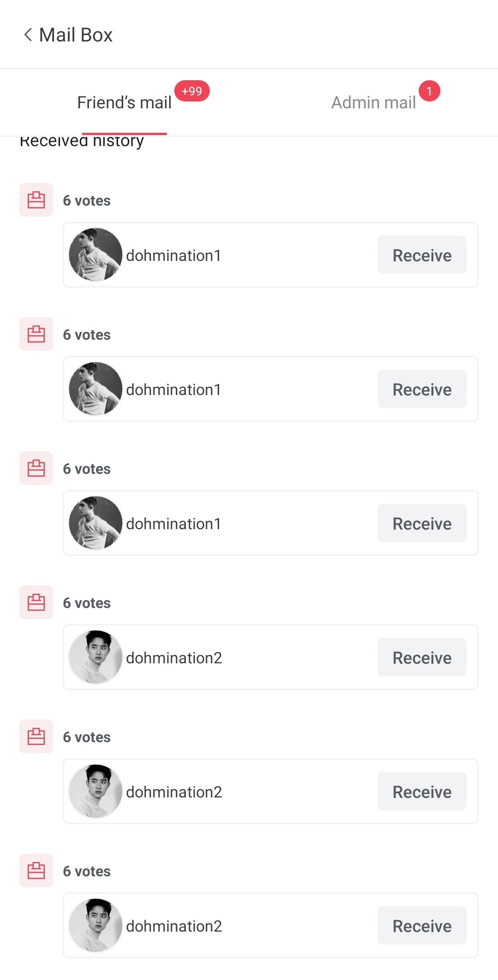Viewport: 498px width, 980px height.
Task: Receive votes from second dohmination2 entry
Action: [x=422, y=791]
